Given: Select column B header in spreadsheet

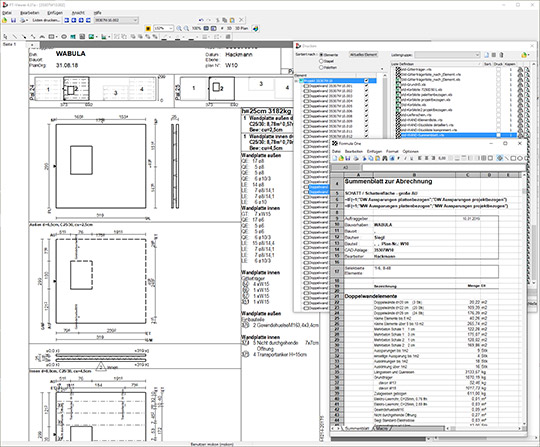Looking at the screenshot, I should click(x=414, y=175).
